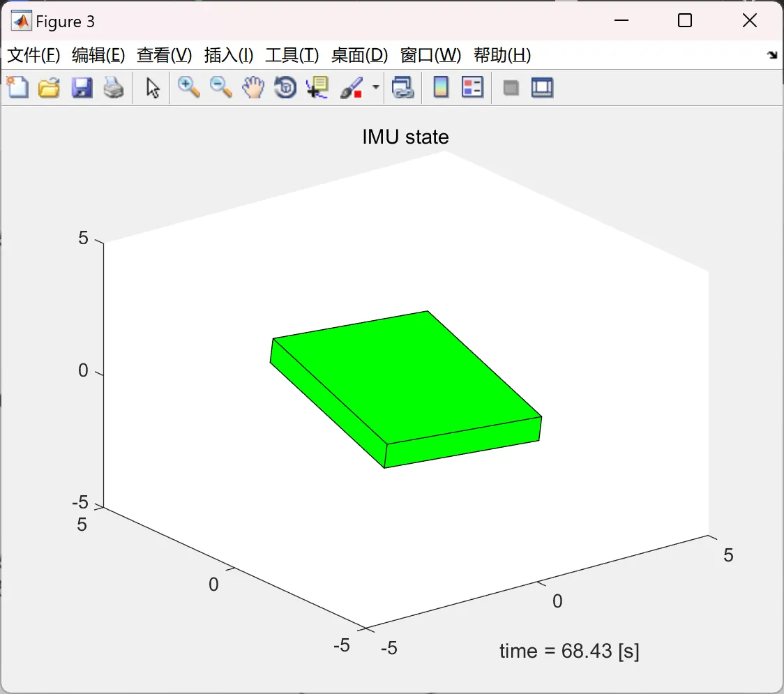Open the 桌面(D) menu
Viewport: 784px width, 694px height.
coord(359,55)
